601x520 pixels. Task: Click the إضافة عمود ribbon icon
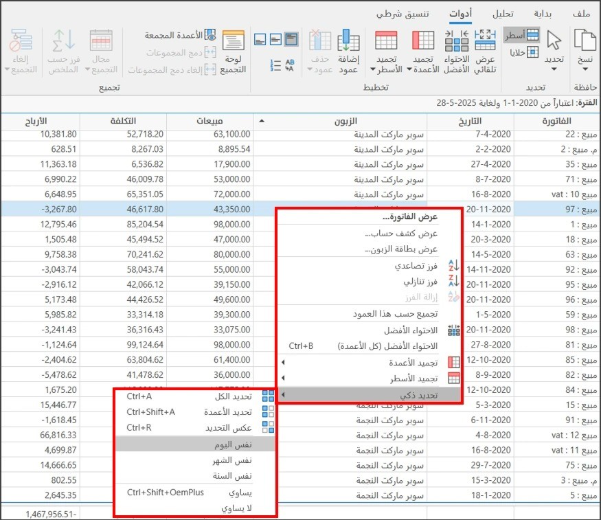click(349, 52)
